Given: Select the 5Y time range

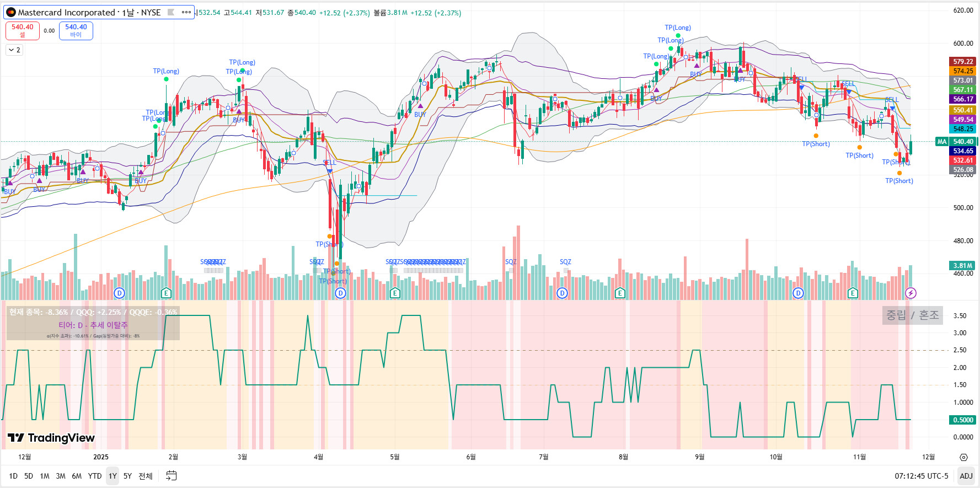Looking at the screenshot, I should pos(127,476).
